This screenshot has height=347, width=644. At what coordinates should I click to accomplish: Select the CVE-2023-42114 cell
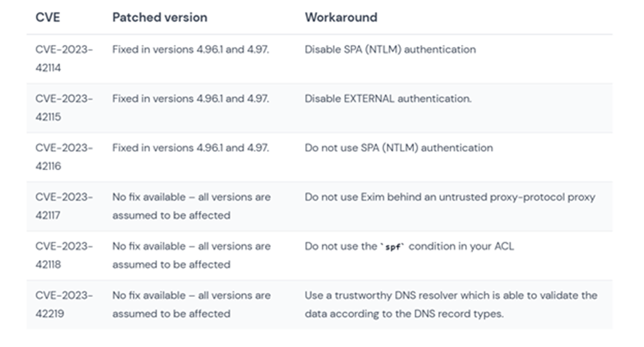[x=64, y=58]
